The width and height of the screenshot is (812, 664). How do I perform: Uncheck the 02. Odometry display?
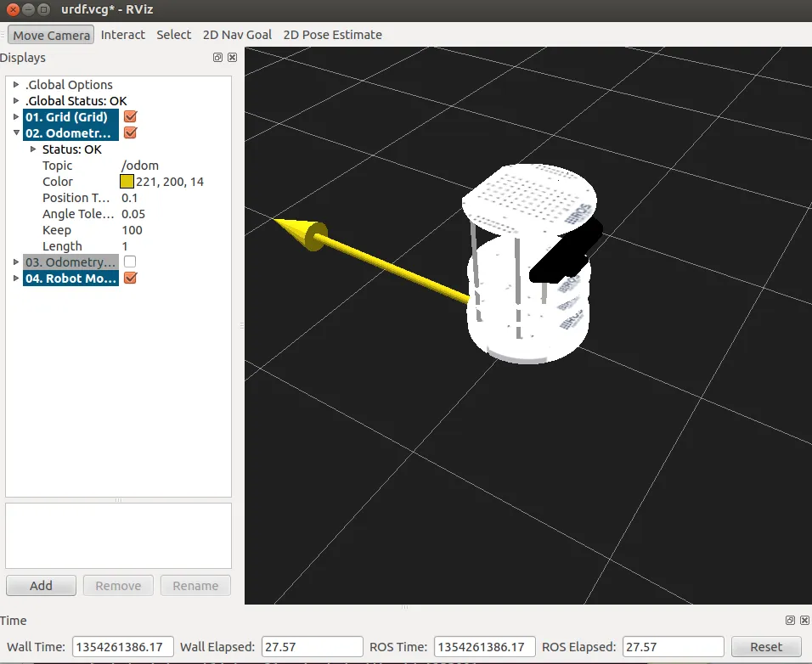pos(130,133)
